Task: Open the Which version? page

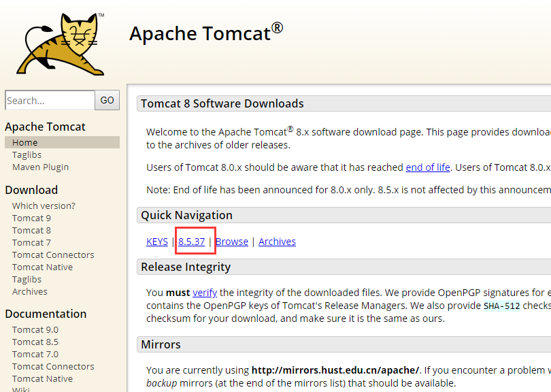Action: [44, 206]
